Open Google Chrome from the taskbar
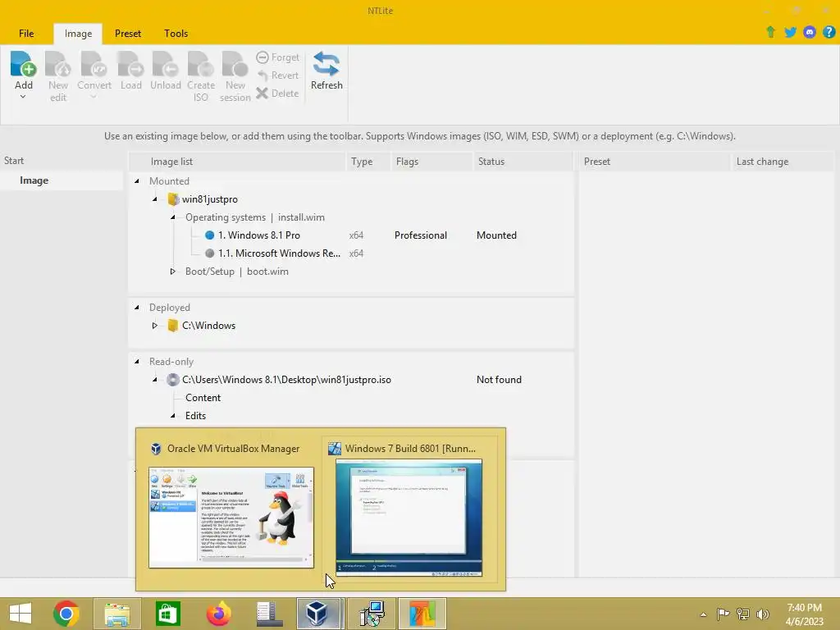The height and width of the screenshot is (630, 840). 66,614
